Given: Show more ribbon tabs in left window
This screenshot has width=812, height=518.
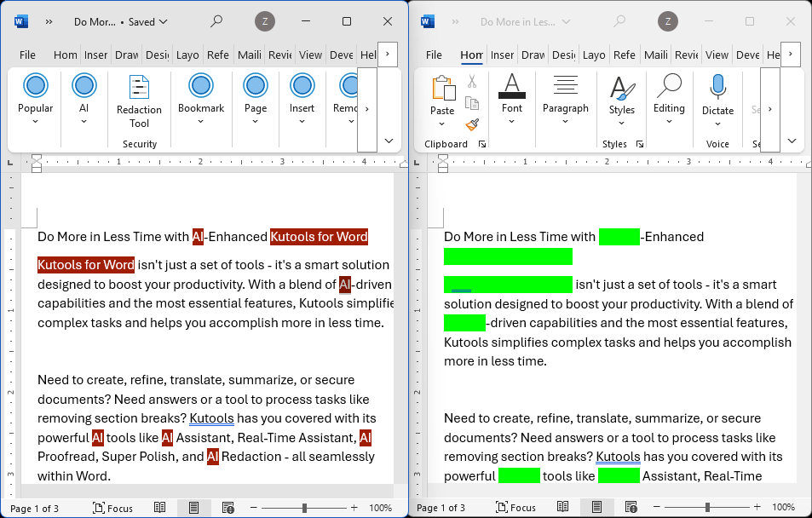Looking at the screenshot, I should [x=388, y=55].
